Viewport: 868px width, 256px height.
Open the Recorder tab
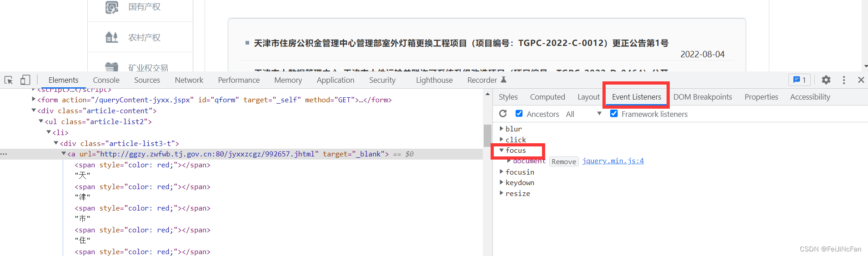pyautogui.click(x=482, y=80)
